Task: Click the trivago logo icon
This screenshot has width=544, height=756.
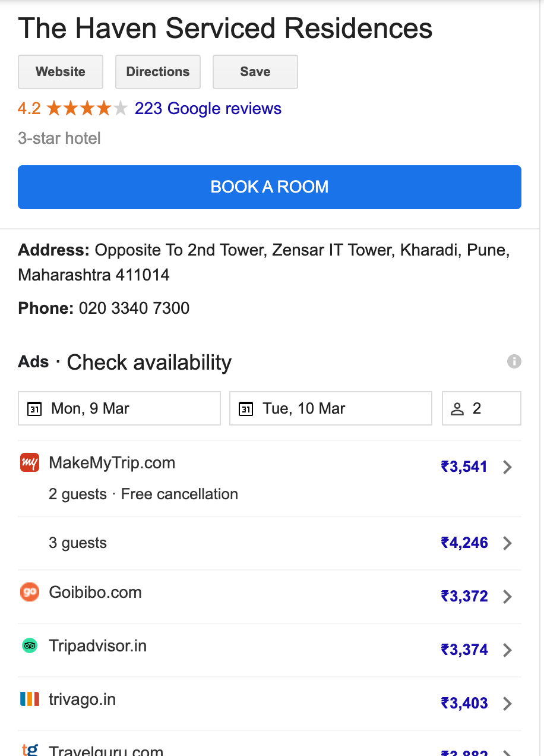Action: pyautogui.click(x=30, y=699)
